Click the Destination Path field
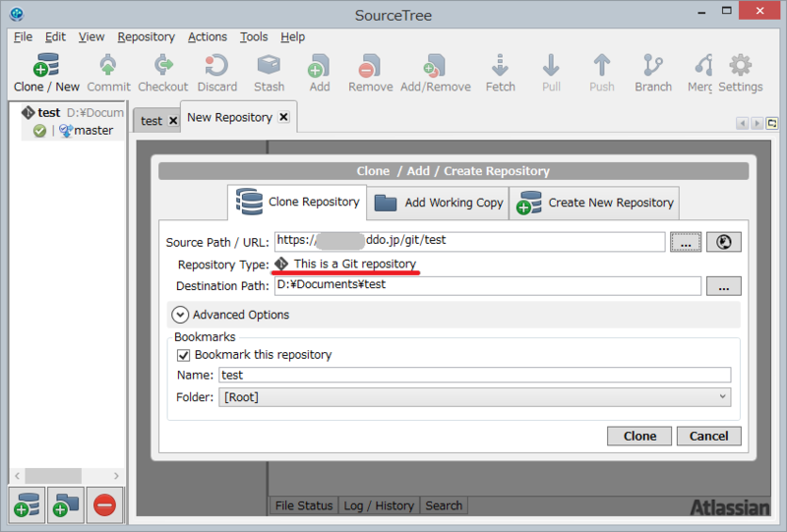The image size is (787, 532). [x=488, y=285]
